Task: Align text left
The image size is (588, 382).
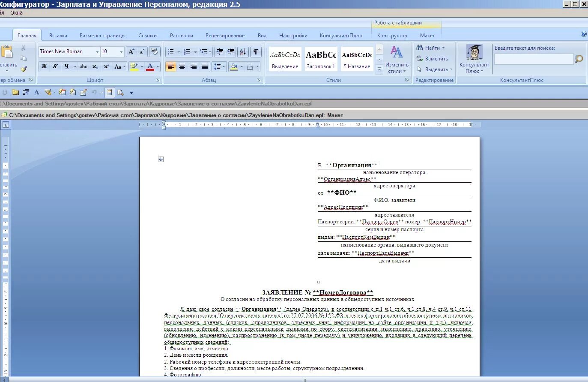Action: pos(171,66)
